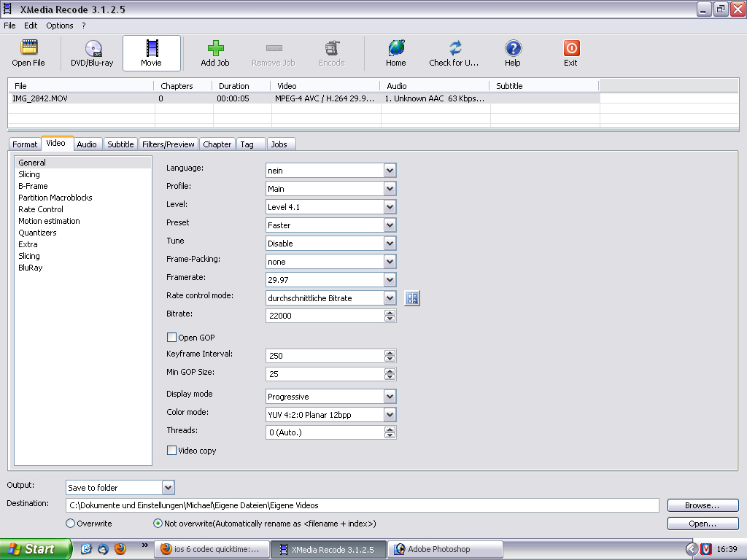The image size is (747, 560).
Task: Click the Open File toolbar icon
Action: (x=28, y=49)
